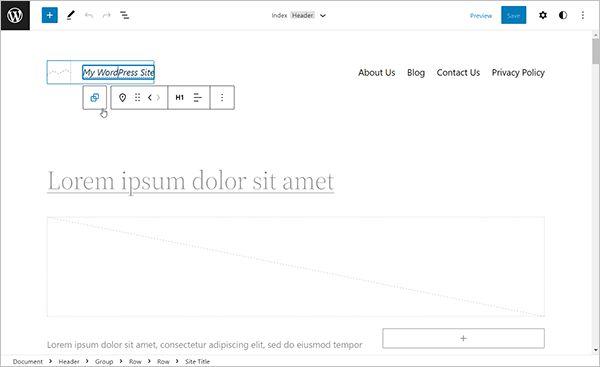Move the Site Title block right
The width and height of the screenshot is (600, 367).
pos(158,98)
